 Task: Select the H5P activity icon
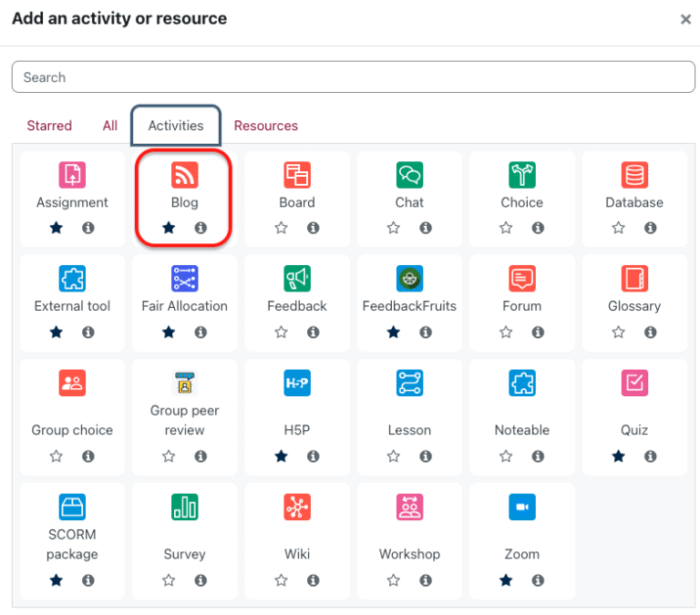click(297, 384)
